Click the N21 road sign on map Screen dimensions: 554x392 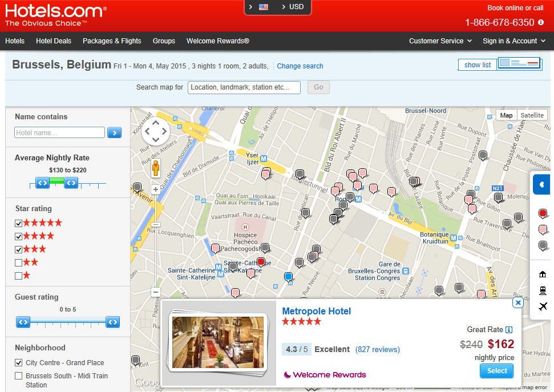(x=498, y=188)
